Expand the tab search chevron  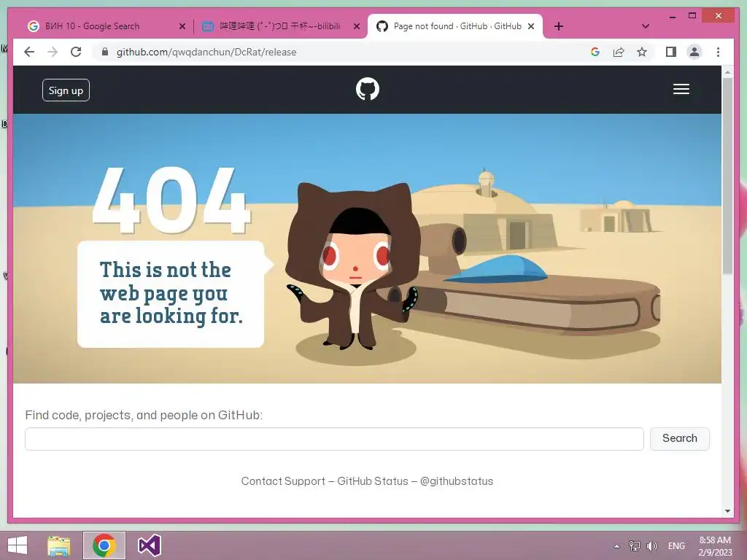(x=646, y=26)
